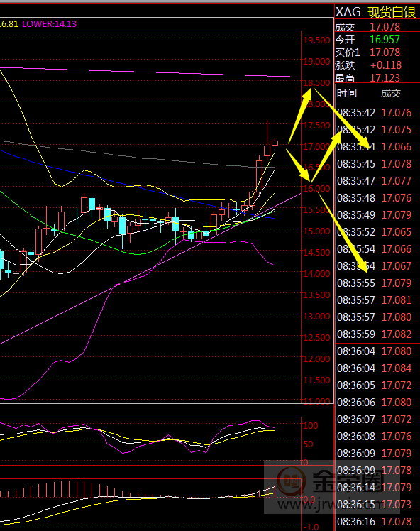Select the 08:35:44 tick entry at 17.066
Viewport: 420px width, 531px height.
point(375,147)
